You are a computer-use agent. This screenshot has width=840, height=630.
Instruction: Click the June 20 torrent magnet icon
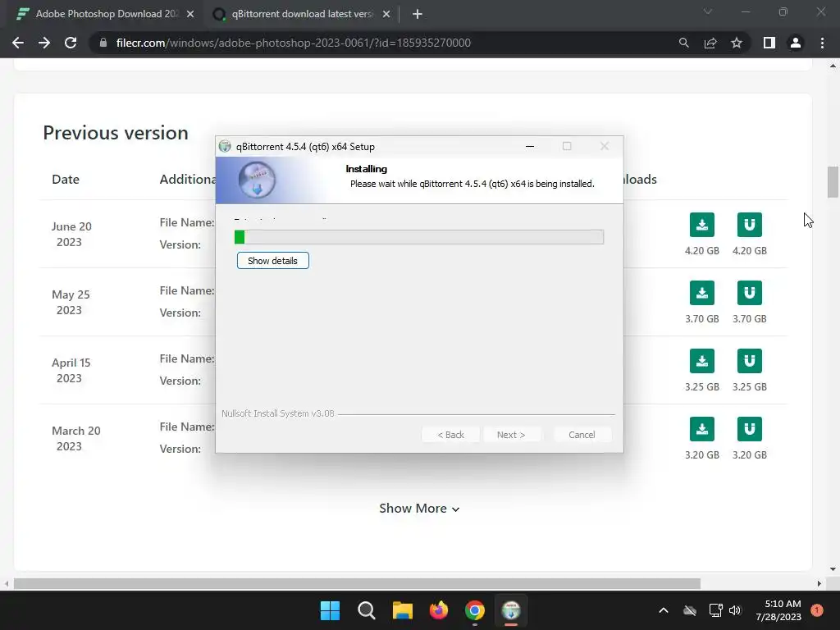click(x=750, y=225)
